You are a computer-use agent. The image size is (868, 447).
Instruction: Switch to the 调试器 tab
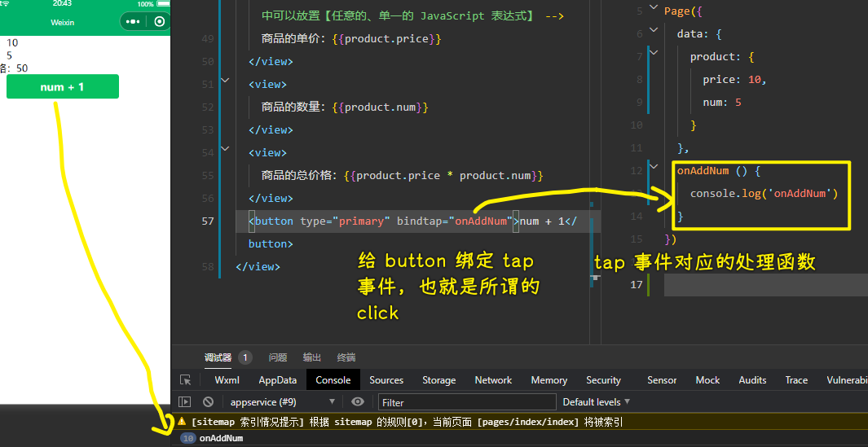tap(218, 357)
